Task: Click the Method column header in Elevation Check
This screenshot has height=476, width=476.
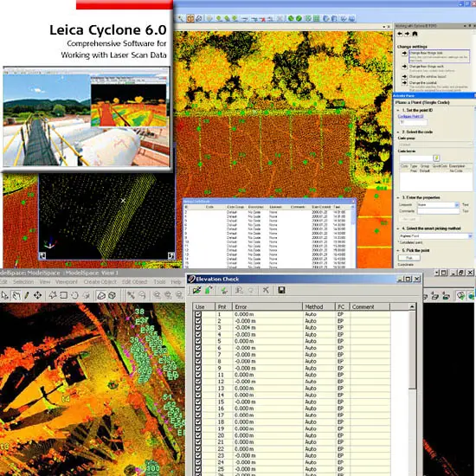Action: [x=318, y=306]
